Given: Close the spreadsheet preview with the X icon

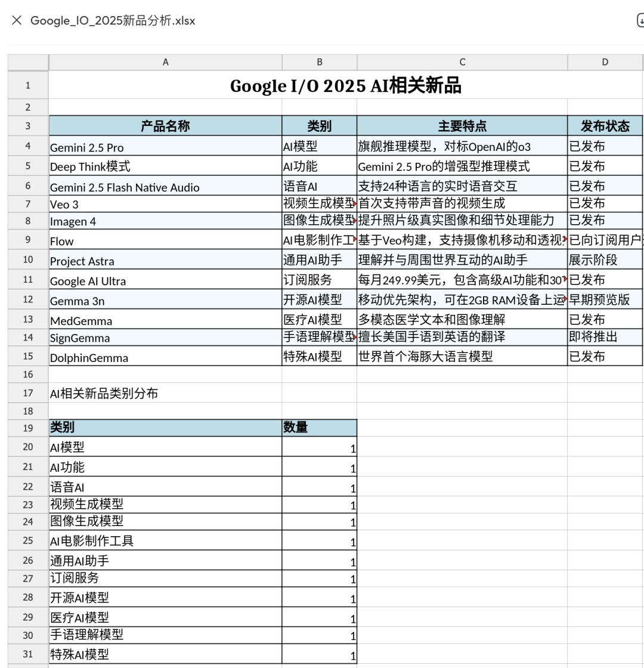Looking at the screenshot, I should point(17,20).
